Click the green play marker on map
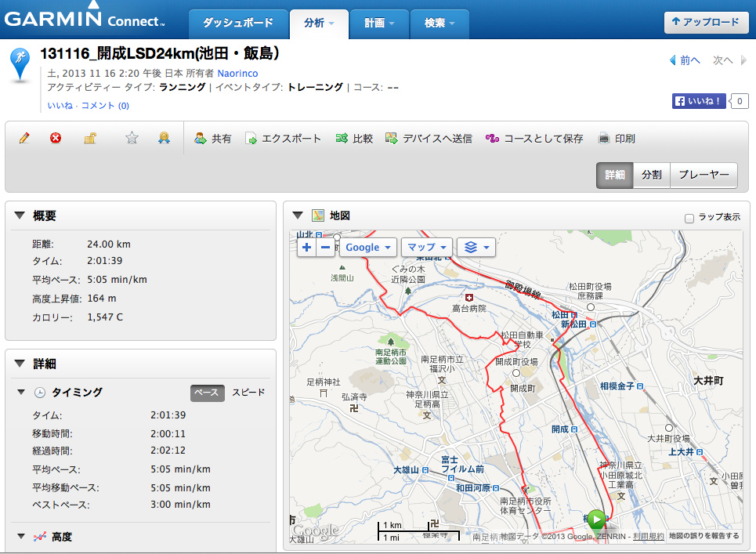756x554 pixels. [597, 520]
